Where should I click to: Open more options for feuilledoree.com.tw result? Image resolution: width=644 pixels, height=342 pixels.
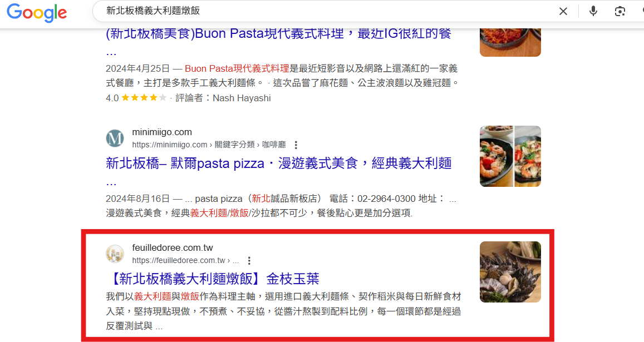[x=249, y=261]
